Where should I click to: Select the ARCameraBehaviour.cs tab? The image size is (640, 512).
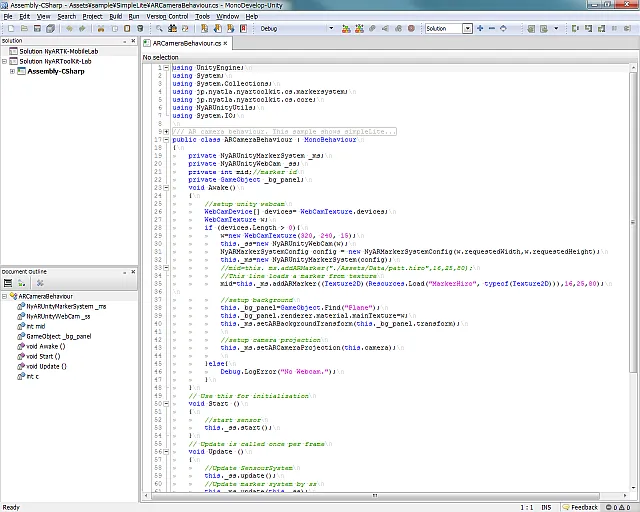tap(187, 43)
